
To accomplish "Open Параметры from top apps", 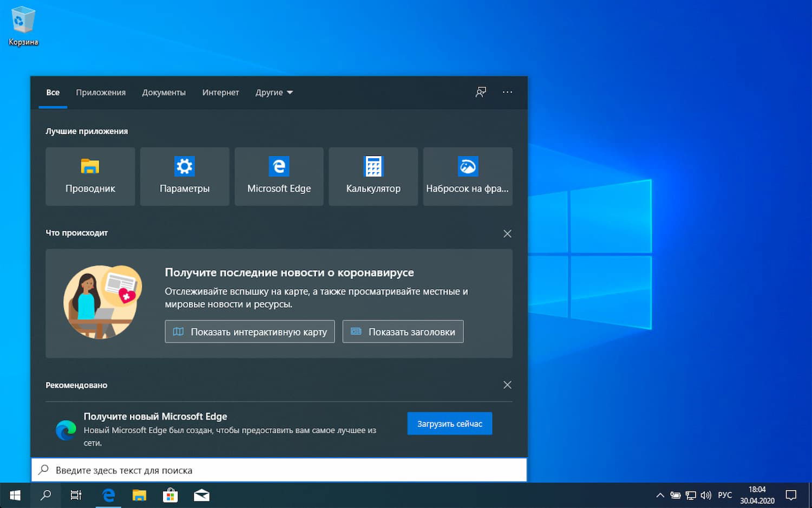I will 184,176.
